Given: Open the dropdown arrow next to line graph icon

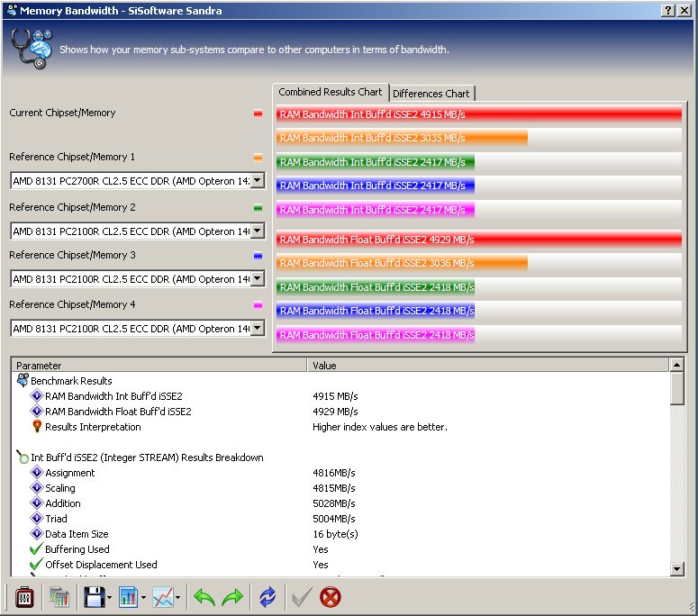Looking at the screenshot, I should [x=177, y=598].
